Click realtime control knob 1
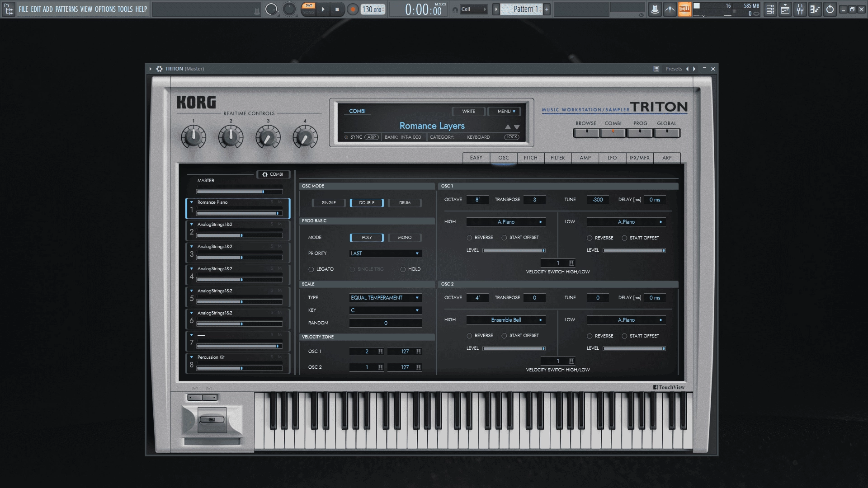 click(x=193, y=137)
